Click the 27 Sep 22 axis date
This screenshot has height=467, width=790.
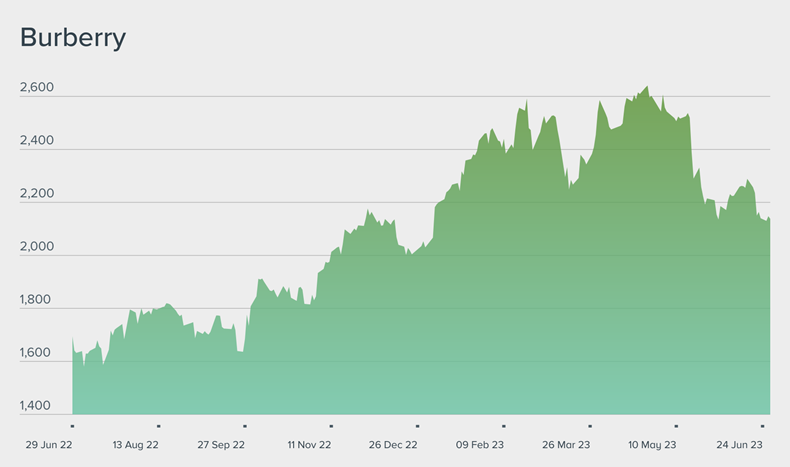coord(222,444)
